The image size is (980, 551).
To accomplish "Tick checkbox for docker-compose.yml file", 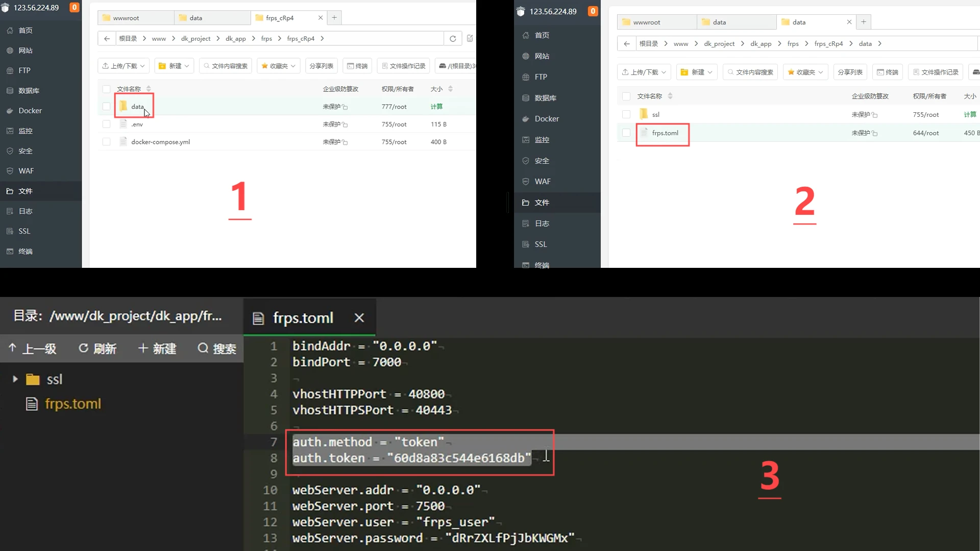I will pos(106,142).
